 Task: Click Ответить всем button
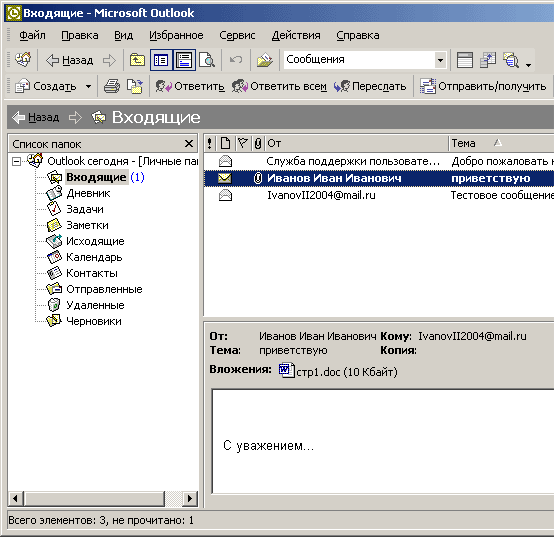[x=279, y=86]
